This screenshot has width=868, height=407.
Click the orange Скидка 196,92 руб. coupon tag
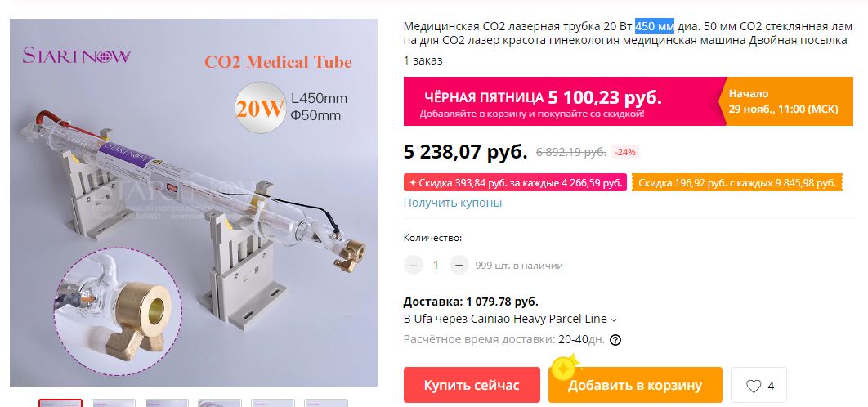click(736, 183)
